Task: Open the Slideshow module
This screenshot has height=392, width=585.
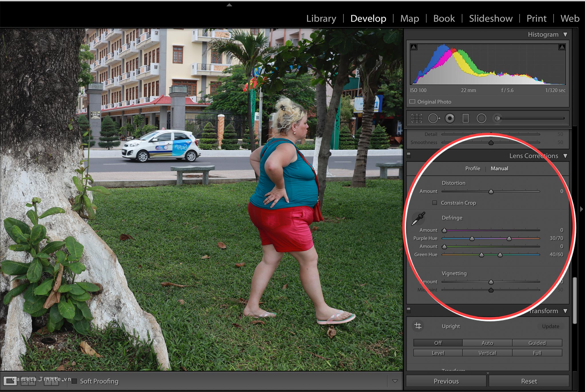Action: [x=491, y=19]
